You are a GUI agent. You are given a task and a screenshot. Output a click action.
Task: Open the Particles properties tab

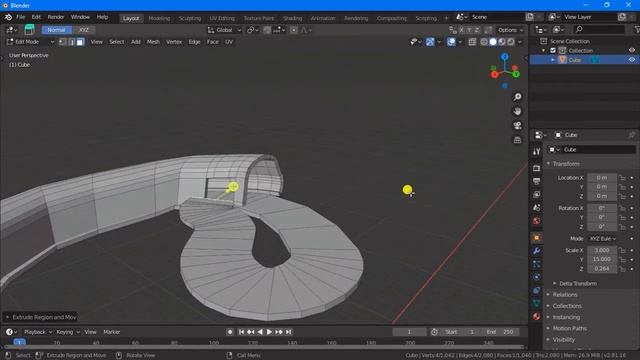[536, 264]
